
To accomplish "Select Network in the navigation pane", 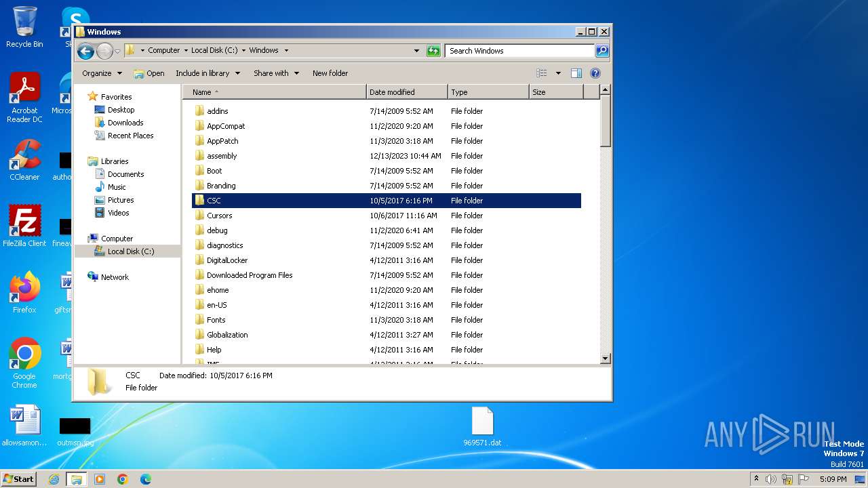I will click(x=115, y=277).
